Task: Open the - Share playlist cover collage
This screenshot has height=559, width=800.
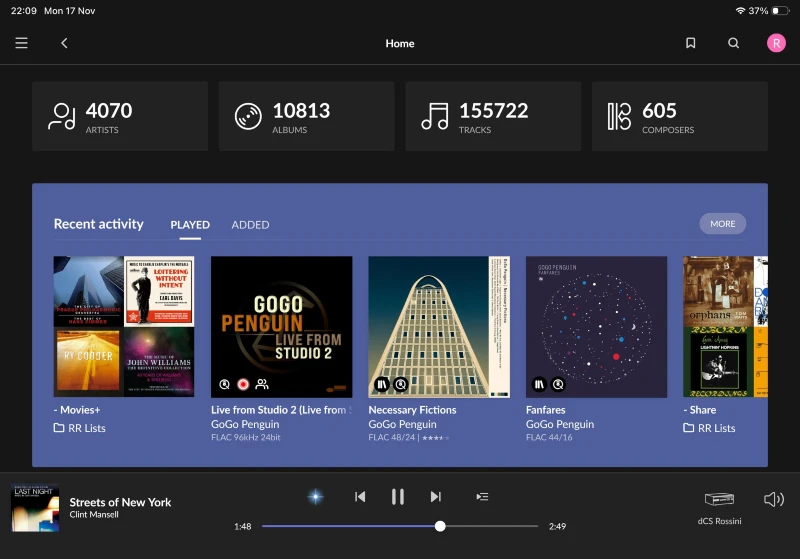Action: 726,326
